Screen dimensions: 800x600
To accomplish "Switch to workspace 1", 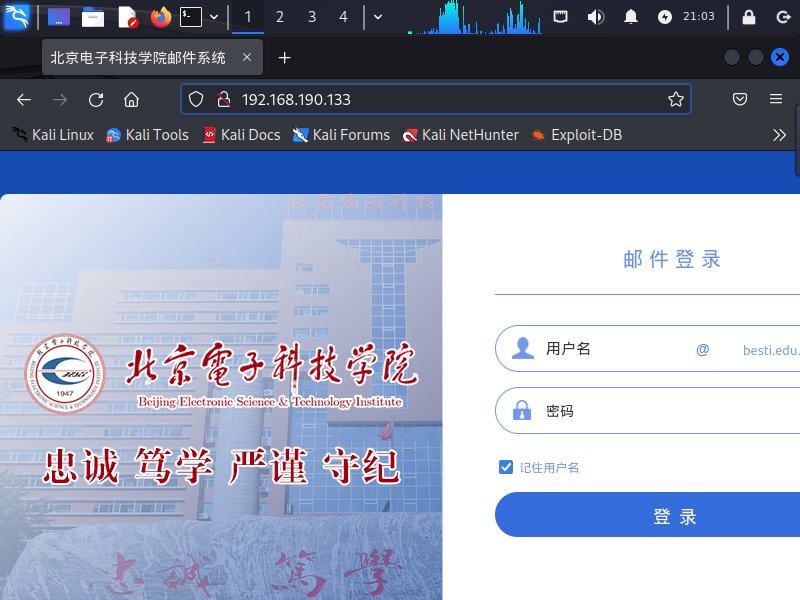I will click(248, 17).
